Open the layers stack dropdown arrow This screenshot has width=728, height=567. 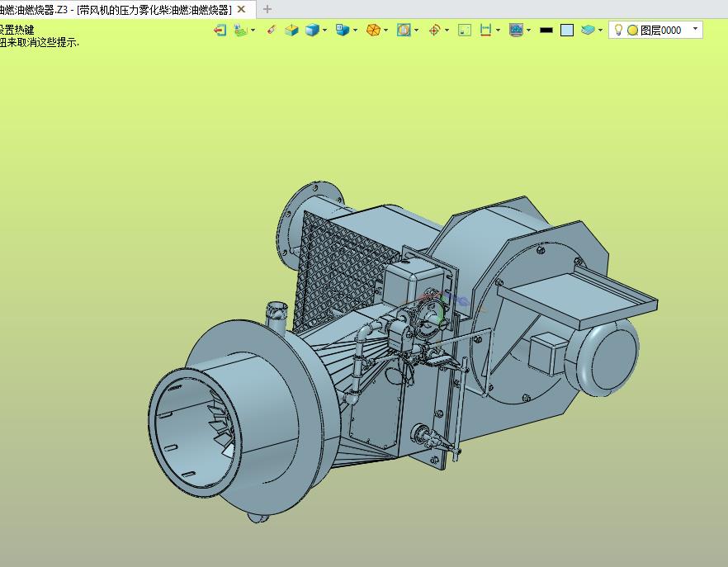[x=600, y=31]
